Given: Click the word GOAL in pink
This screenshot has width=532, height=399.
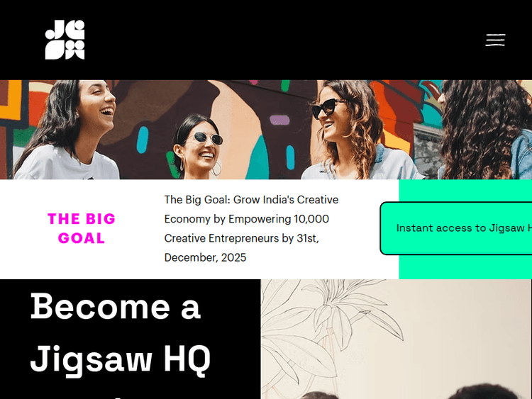Looking at the screenshot, I should pos(82,238).
